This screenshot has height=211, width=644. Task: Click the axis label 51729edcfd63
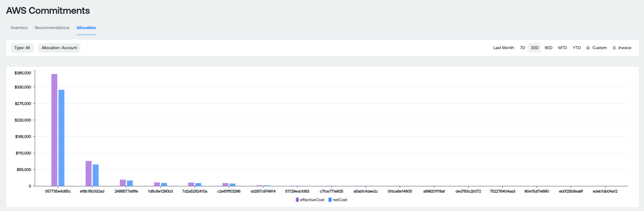pyautogui.click(x=297, y=191)
